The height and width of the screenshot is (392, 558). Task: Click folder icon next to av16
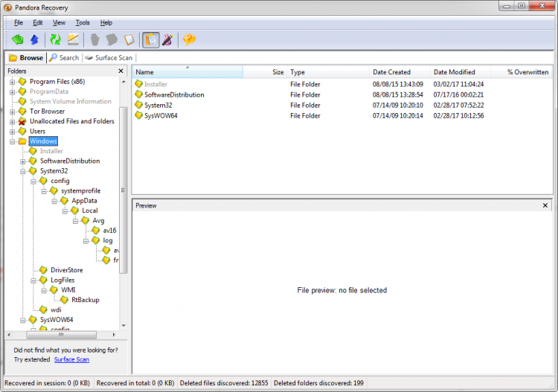pos(96,231)
